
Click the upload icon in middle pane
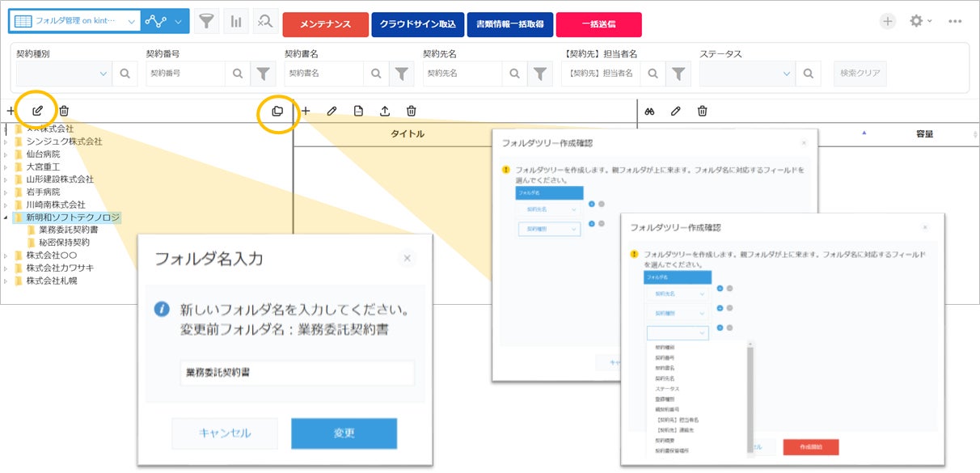[385, 111]
